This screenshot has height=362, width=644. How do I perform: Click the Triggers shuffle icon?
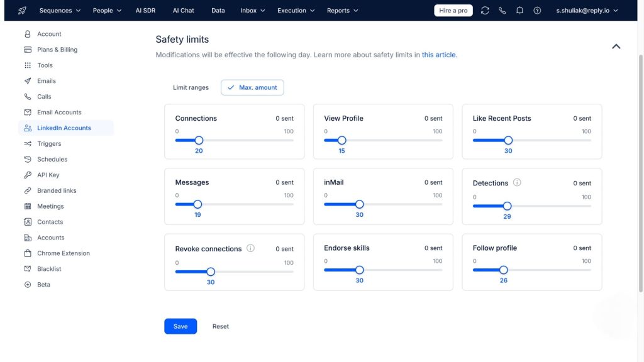28,144
